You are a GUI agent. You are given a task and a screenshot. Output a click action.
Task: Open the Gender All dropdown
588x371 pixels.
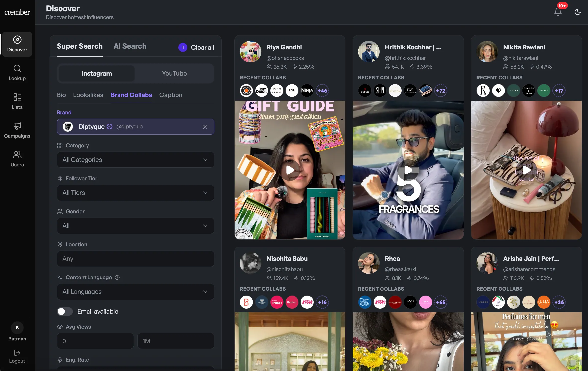(x=135, y=226)
